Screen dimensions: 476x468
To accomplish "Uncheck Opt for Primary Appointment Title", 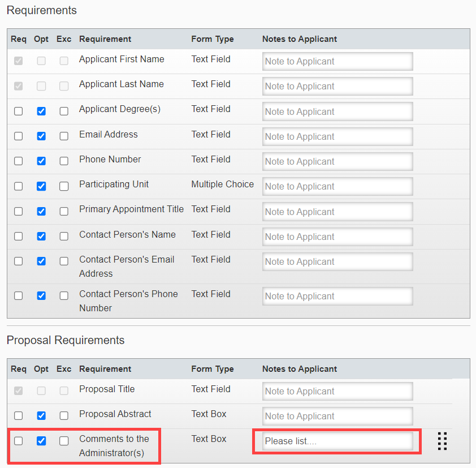I will [41, 212].
